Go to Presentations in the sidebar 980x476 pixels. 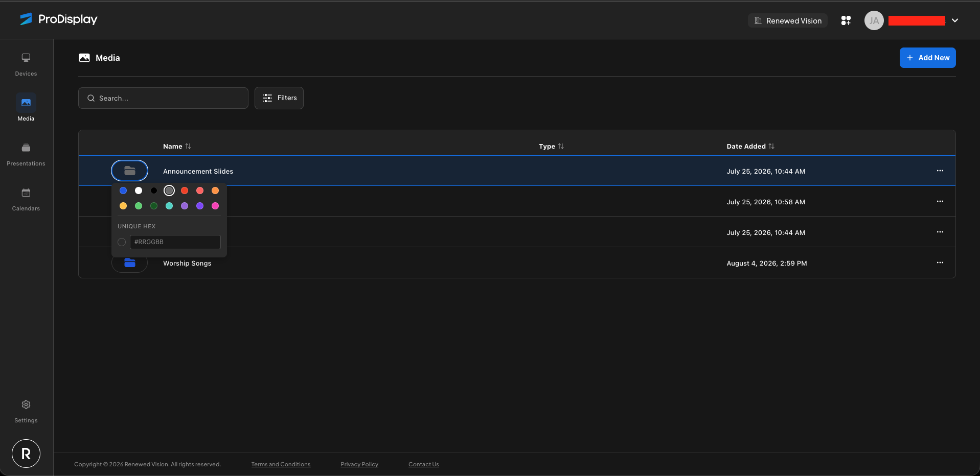coord(26,155)
